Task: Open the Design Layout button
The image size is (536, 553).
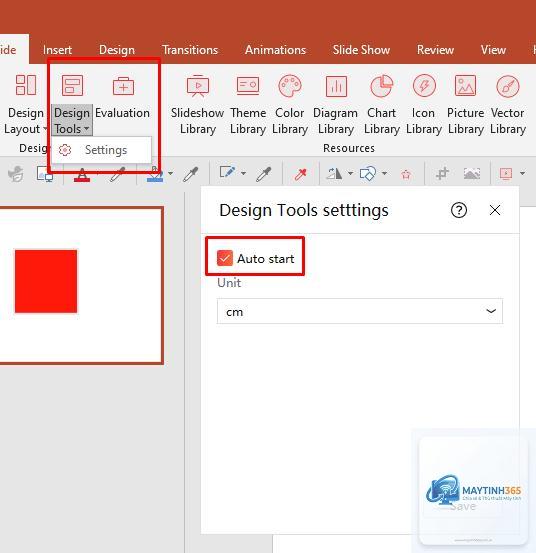Action: pos(25,105)
